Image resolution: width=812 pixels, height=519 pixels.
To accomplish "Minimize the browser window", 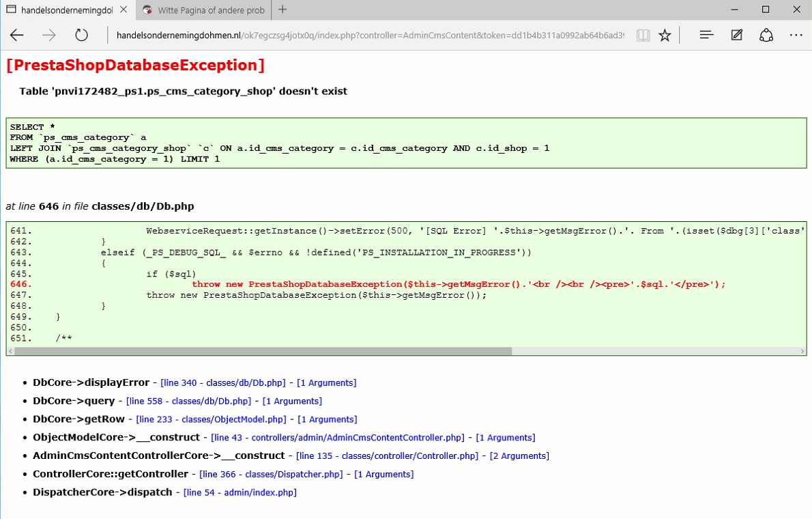I will pyautogui.click(x=734, y=10).
